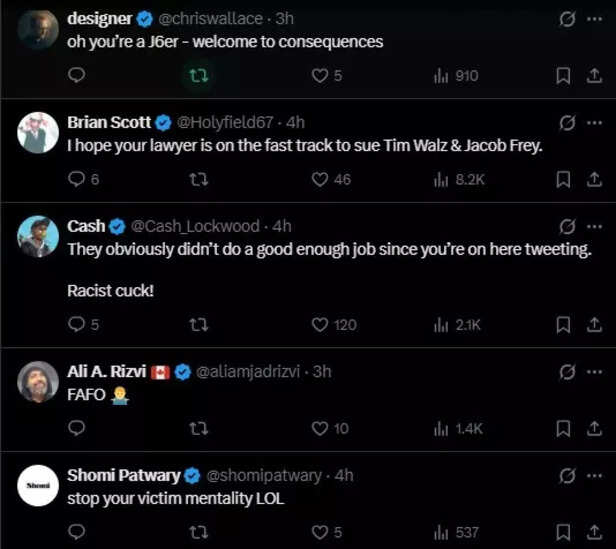
Task: Reply to designer's J6er tweet
Action: coord(77,76)
